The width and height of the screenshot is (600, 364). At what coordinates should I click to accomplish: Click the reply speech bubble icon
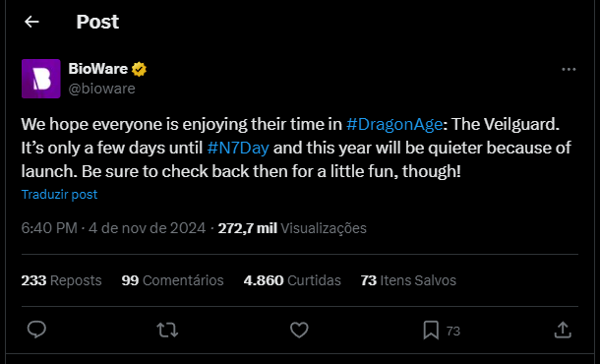click(36, 330)
